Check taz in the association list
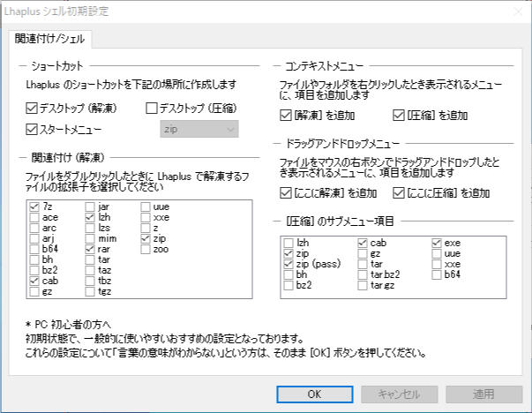This screenshot has width=532, height=413. point(90,270)
